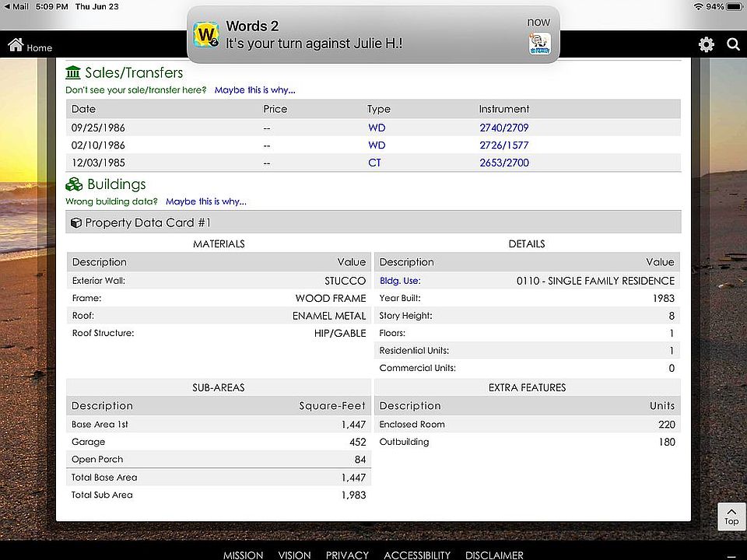Click the Open Porch value 84

click(x=360, y=460)
